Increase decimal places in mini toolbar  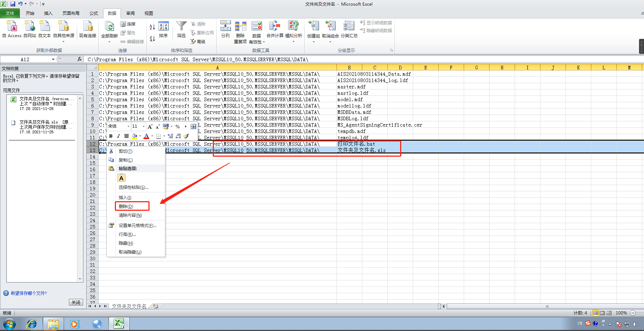pyautogui.click(x=170, y=136)
